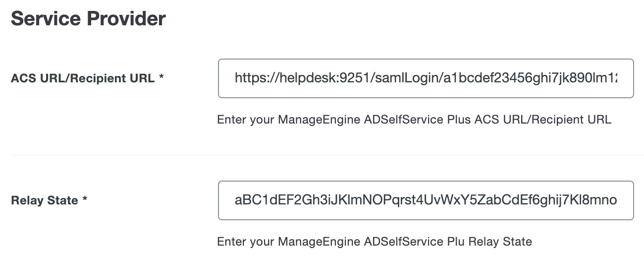Place cursor on 'https' in ACS URL field

(x=248, y=78)
